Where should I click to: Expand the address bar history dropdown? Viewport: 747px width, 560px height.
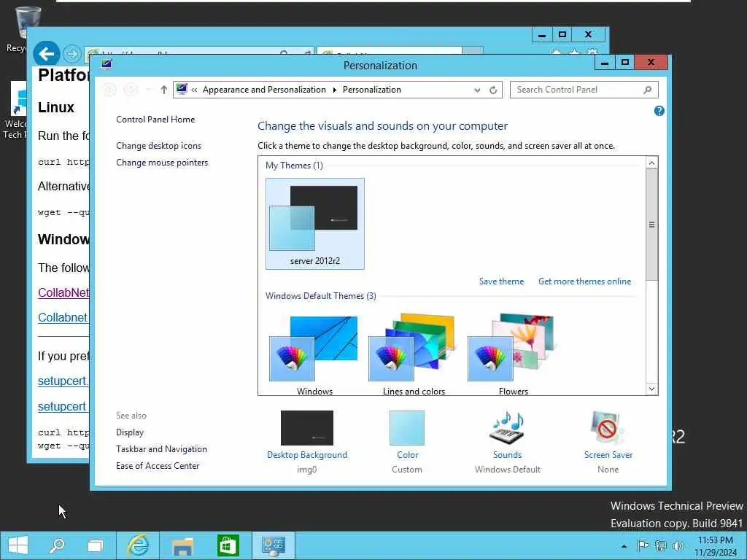pos(477,90)
